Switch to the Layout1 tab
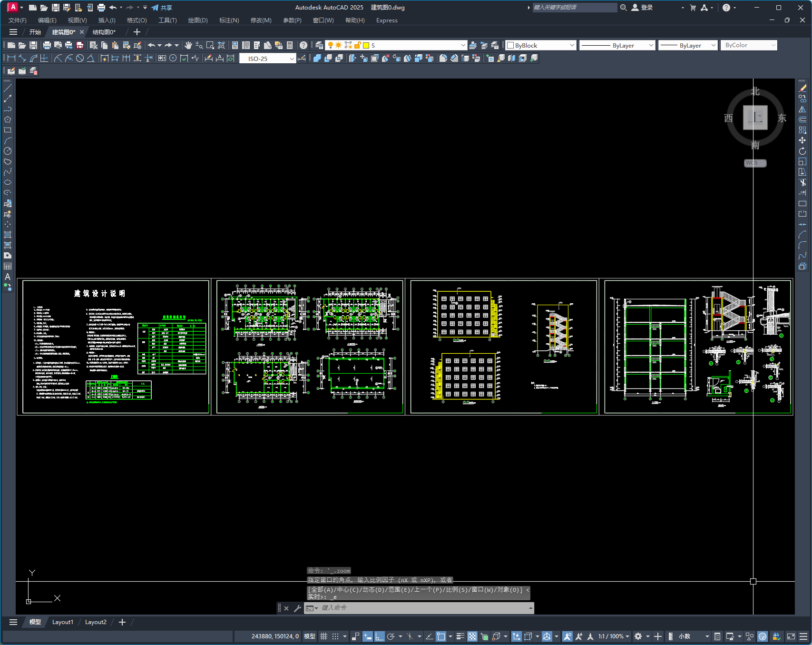 [62, 622]
